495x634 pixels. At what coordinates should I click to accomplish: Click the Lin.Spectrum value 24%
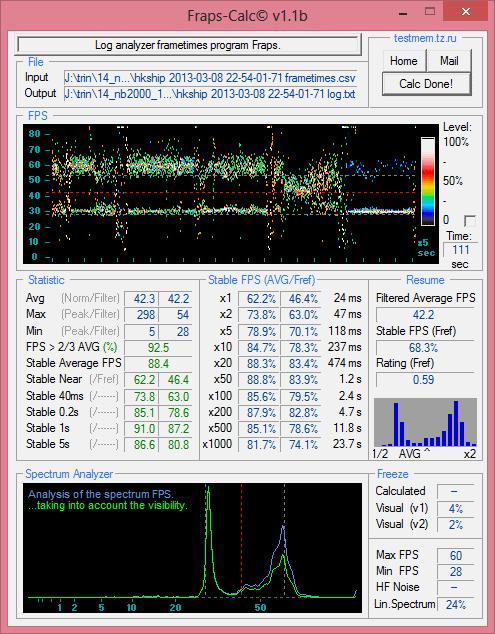pos(455,604)
